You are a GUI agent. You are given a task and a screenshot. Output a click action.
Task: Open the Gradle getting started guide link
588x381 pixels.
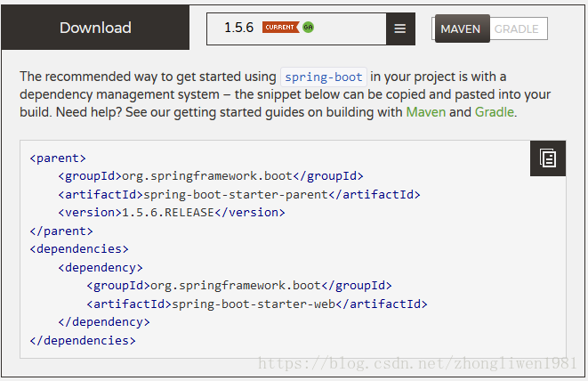click(495, 112)
